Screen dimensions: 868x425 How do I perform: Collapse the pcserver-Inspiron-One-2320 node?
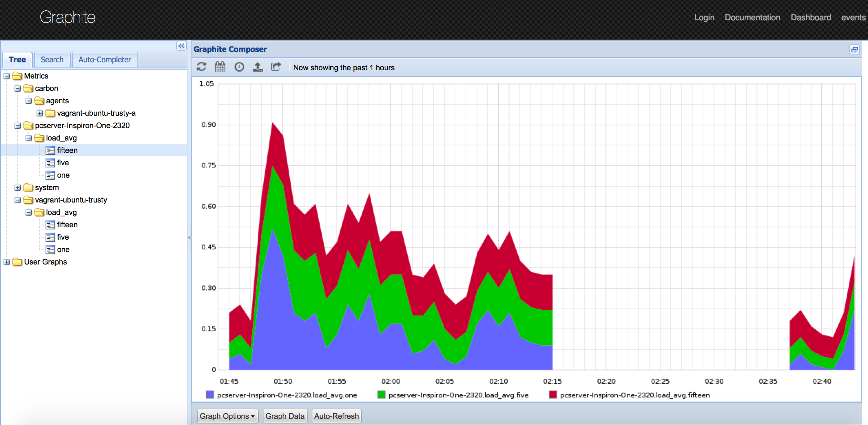click(x=18, y=126)
